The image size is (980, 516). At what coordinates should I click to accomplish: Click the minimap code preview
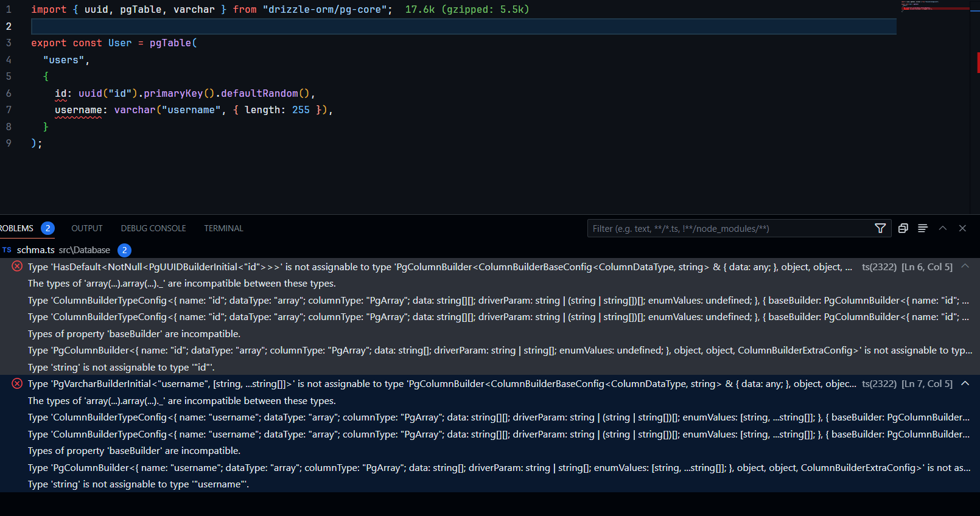(934, 6)
